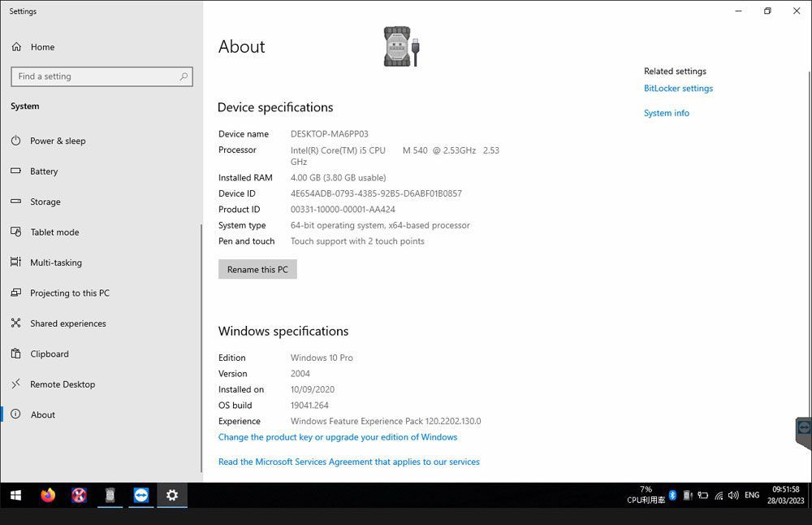Screen dimensions: 812x525
Task: Click the Intel Core i5 processor text
Action: 395,156
